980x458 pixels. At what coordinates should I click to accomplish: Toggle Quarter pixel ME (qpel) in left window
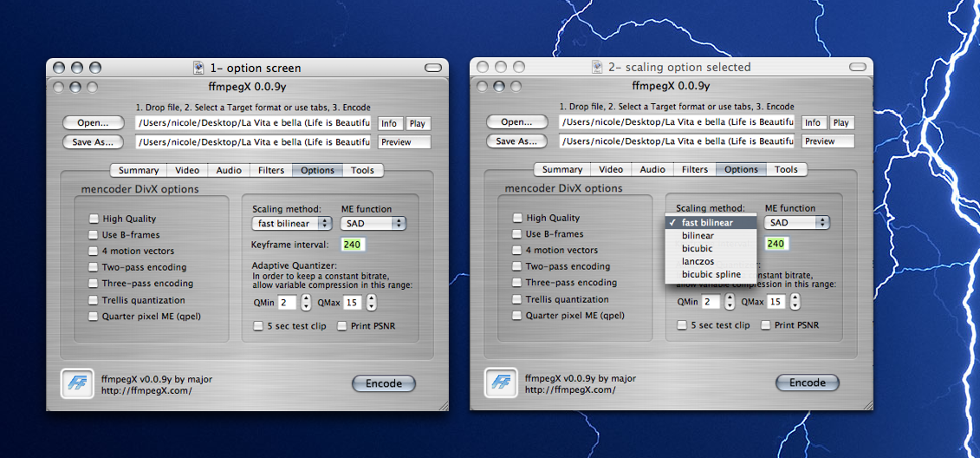pos(94,317)
